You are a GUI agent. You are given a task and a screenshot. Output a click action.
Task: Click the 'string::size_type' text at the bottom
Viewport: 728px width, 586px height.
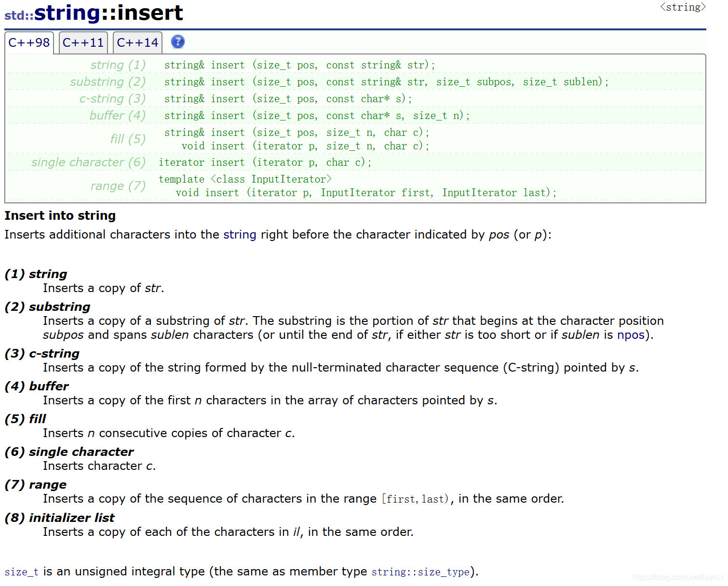420,572
